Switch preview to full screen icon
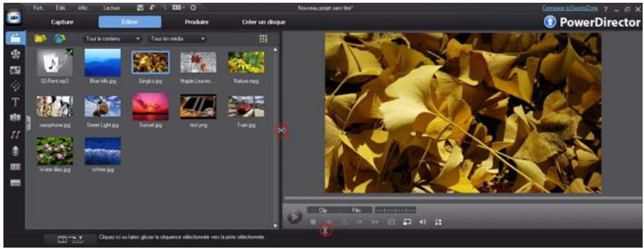 click(438, 222)
